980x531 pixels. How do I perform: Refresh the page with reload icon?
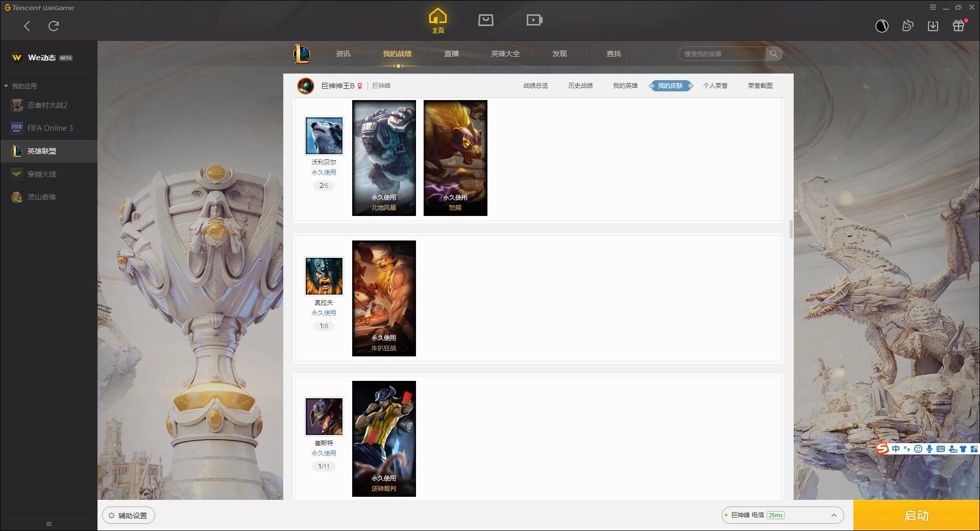pos(54,26)
